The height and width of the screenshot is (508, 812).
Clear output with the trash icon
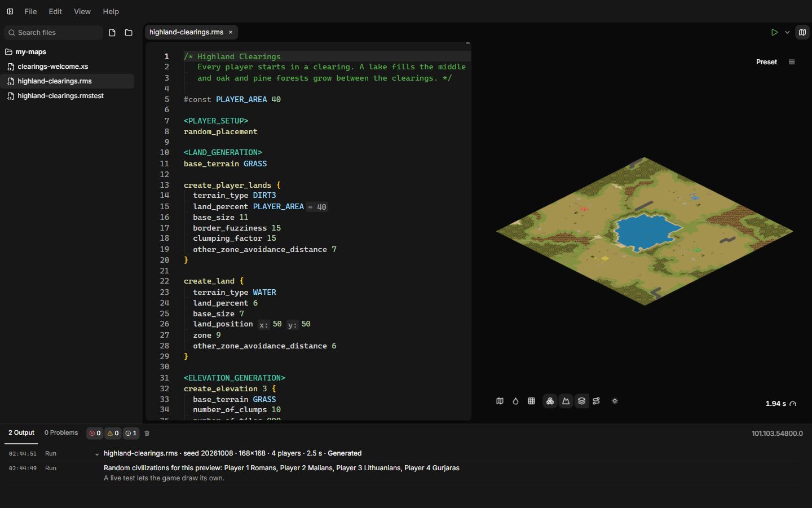click(x=147, y=433)
